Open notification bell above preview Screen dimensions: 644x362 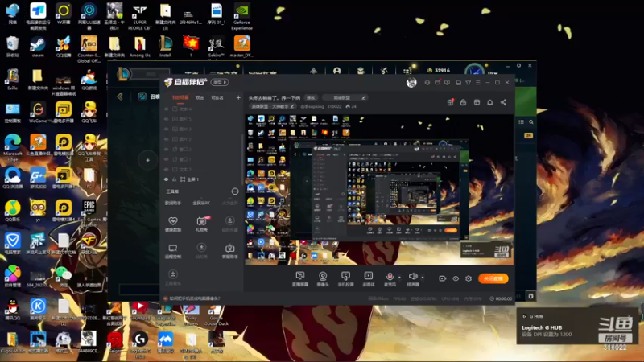click(x=490, y=102)
